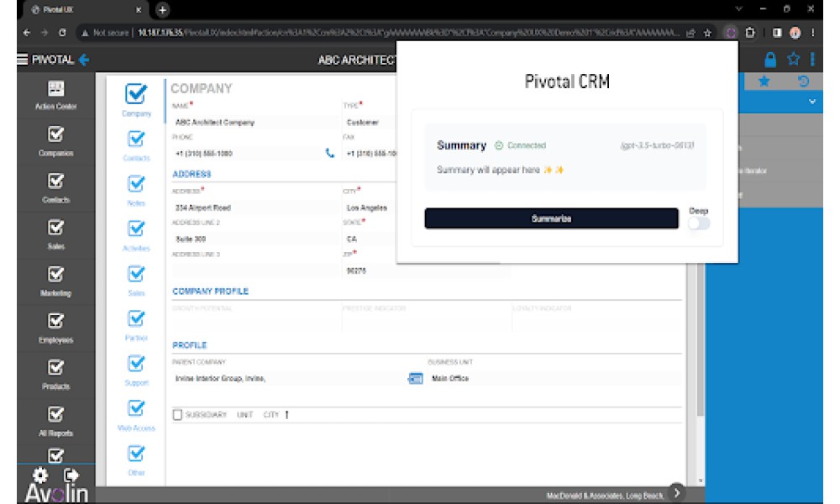
Task: Open settings gear at bottom left
Action: coord(40,475)
